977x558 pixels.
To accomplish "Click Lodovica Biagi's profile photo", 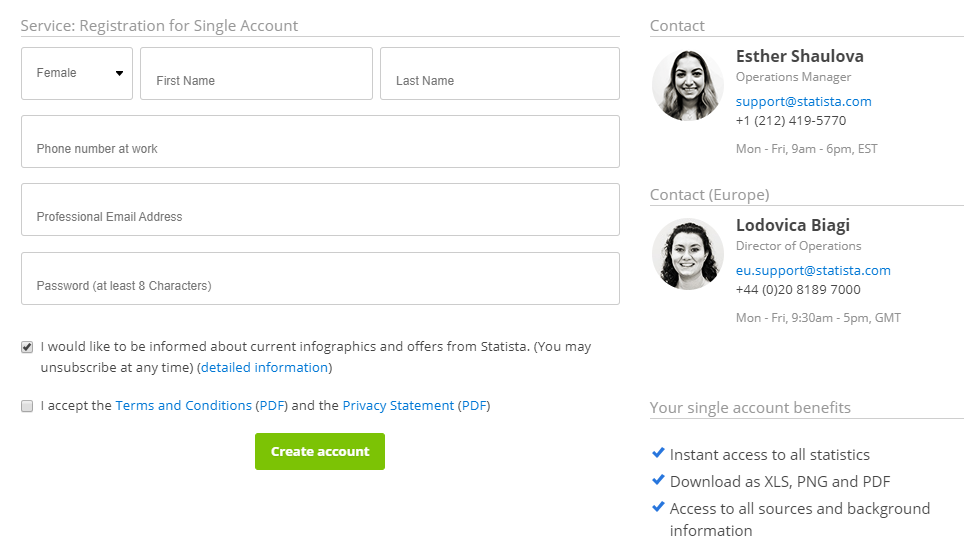I will click(688, 254).
